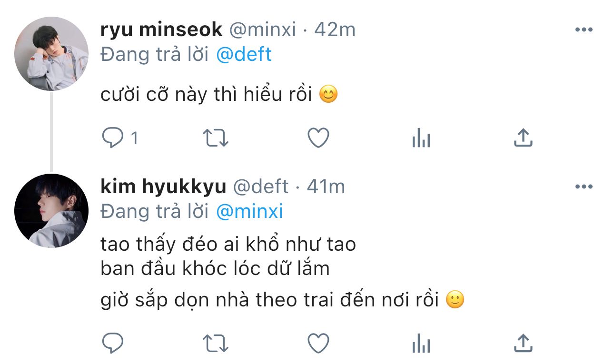Viewport: 614px width, 364px height.
Task: Open kim hyukkyu's profile picture
Action: pos(51,211)
